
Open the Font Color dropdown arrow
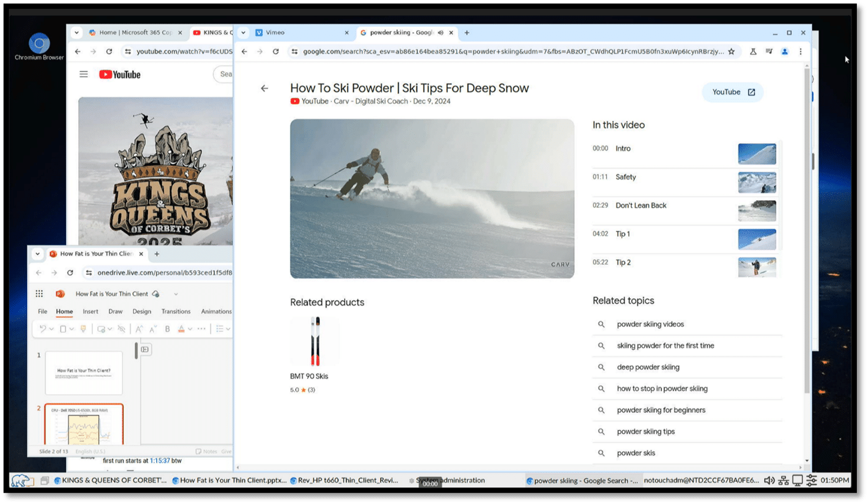click(190, 329)
